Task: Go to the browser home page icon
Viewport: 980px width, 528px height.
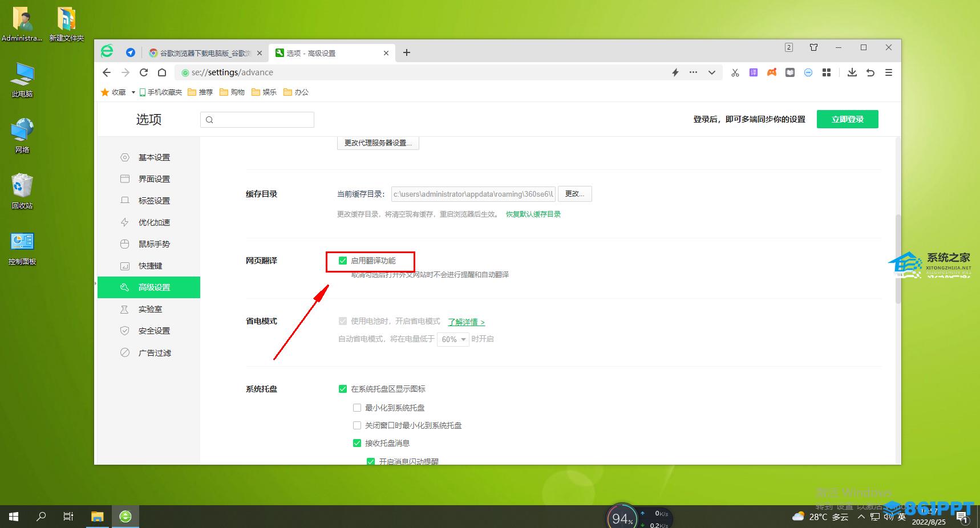Action: (x=162, y=72)
